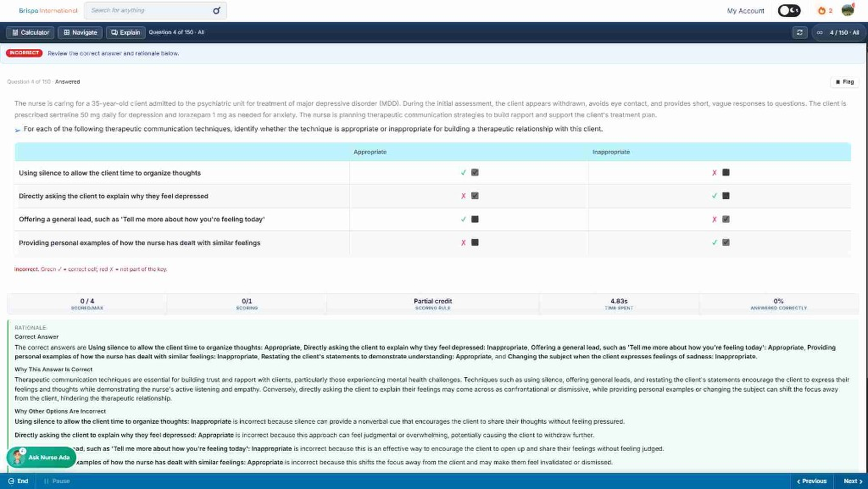Check Inappropriate for general lead row
The height and width of the screenshot is (489, 868).
[x=726, y=219]
